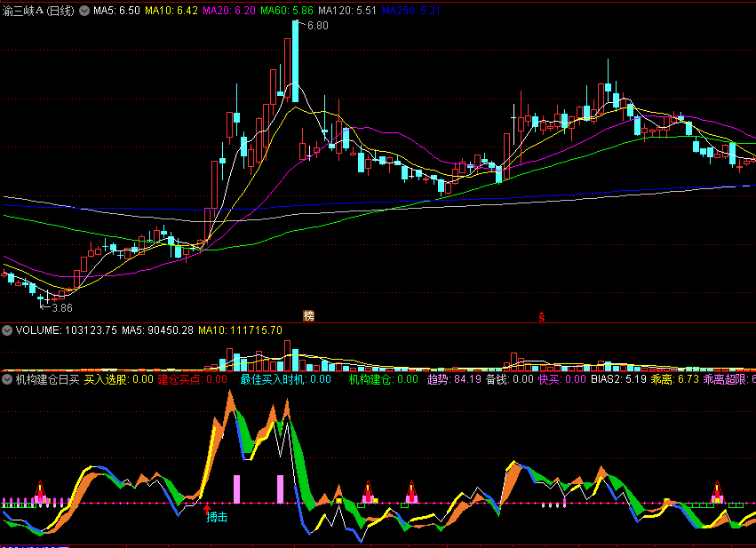Click the volume MA5: 90450.28 label
The image size is (756, 548).
click(x=157, y=330)
